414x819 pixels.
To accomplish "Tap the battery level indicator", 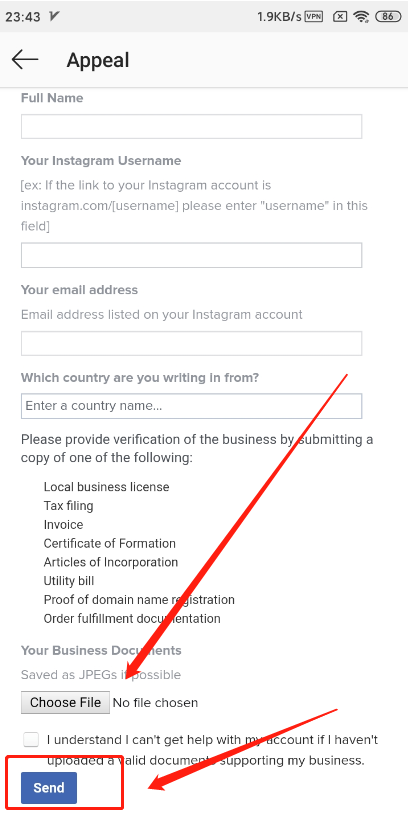I will pos(388,16).
